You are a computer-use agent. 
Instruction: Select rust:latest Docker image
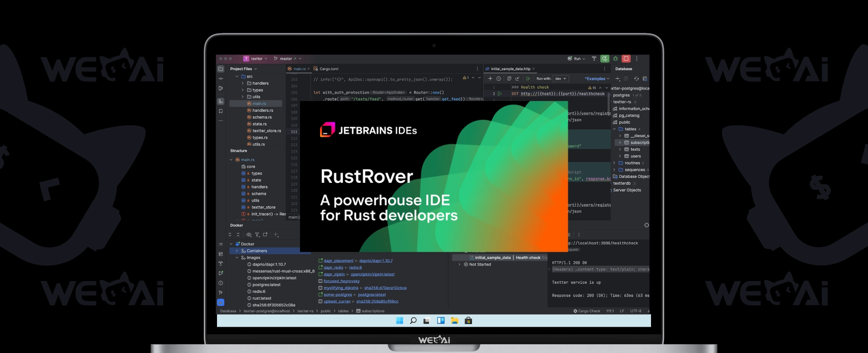point(262,298)
